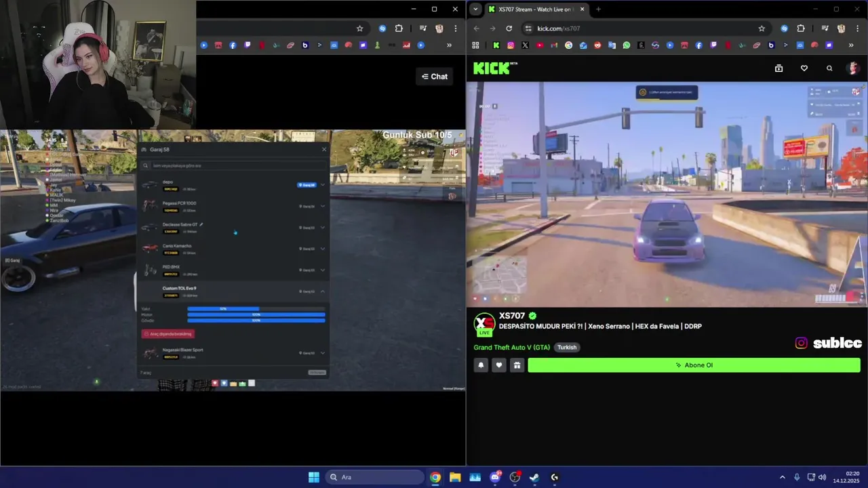
Task: Click the garage vehicle search field
Action: [233, 165]
